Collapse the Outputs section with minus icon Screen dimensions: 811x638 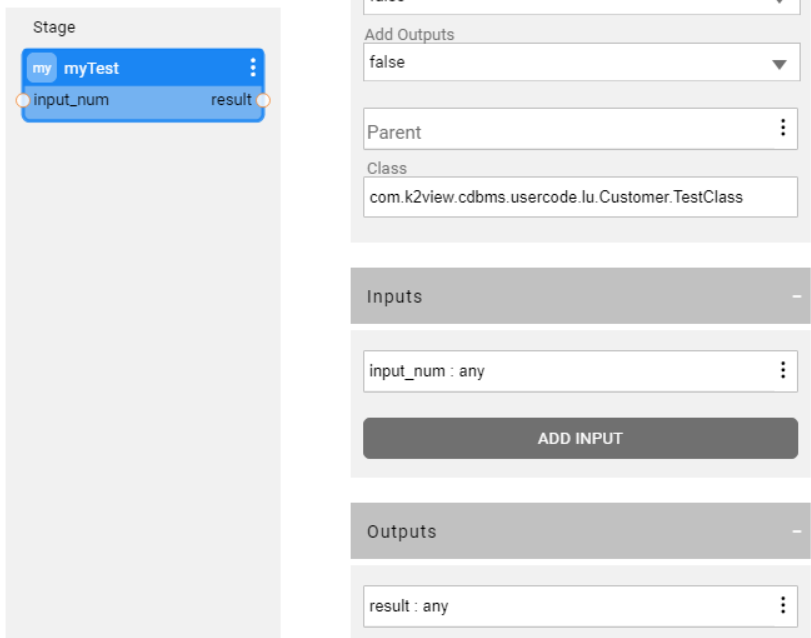797,532
